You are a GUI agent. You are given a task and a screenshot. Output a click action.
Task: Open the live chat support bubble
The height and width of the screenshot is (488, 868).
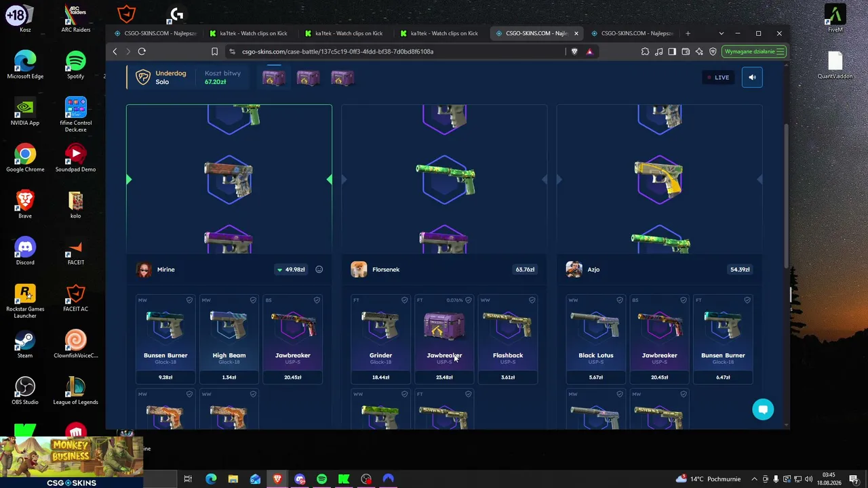763,409
